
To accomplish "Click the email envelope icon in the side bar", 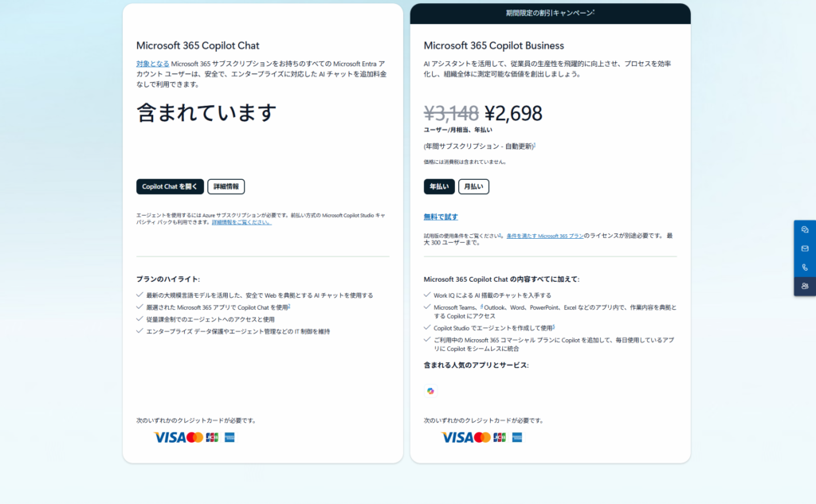I will click(x=805, y=248).
